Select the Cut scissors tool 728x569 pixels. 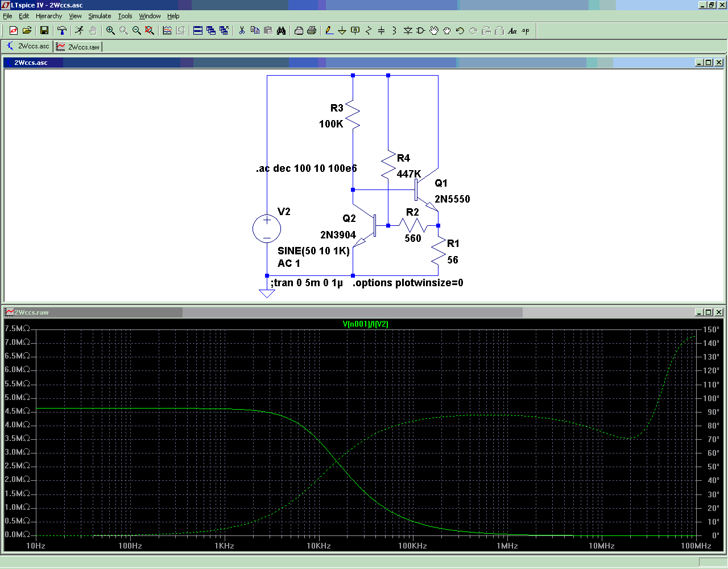(242, 31)
